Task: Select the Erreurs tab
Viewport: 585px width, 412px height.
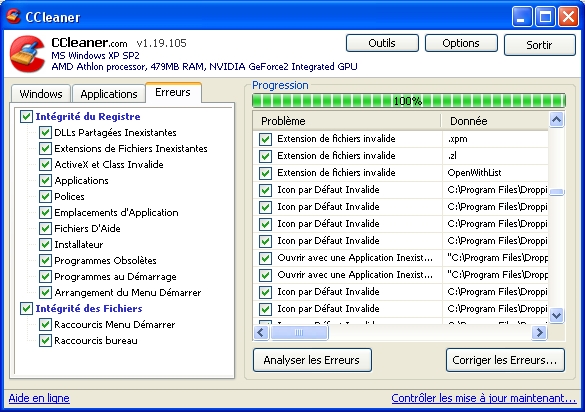Action: coord(173,92)
